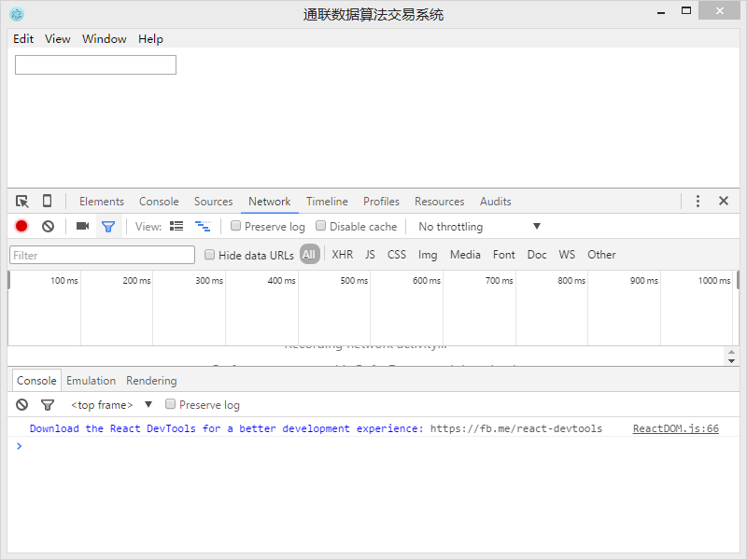The height and width of the screenshot is (560, 747).
Task: Stop recording with the red record button
Action: tap(21, 226)
